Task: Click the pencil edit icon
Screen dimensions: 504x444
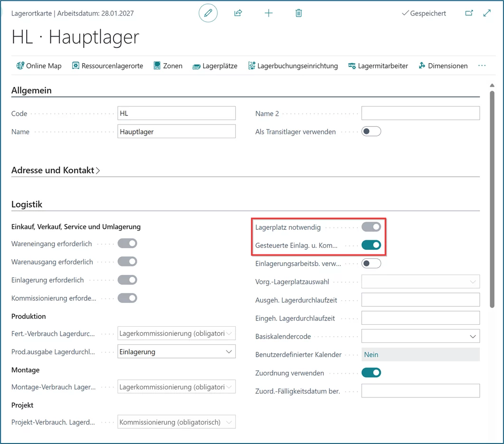Action: click(x=208, y=13)
